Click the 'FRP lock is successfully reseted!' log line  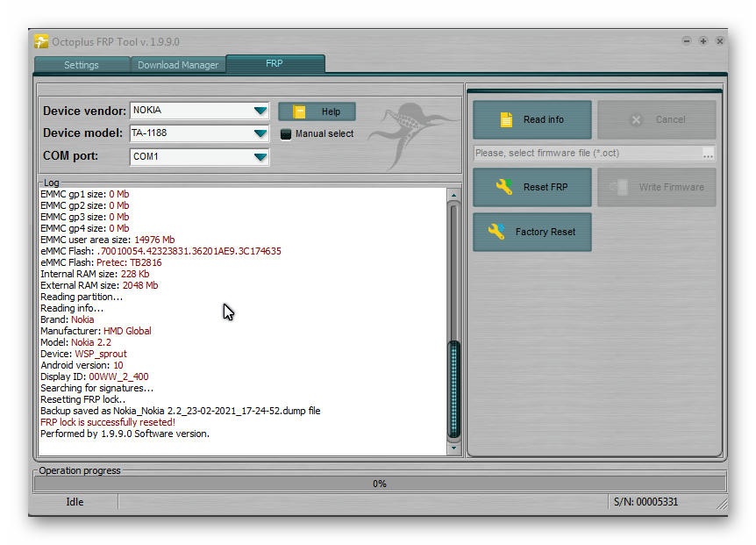pos(108,422)
